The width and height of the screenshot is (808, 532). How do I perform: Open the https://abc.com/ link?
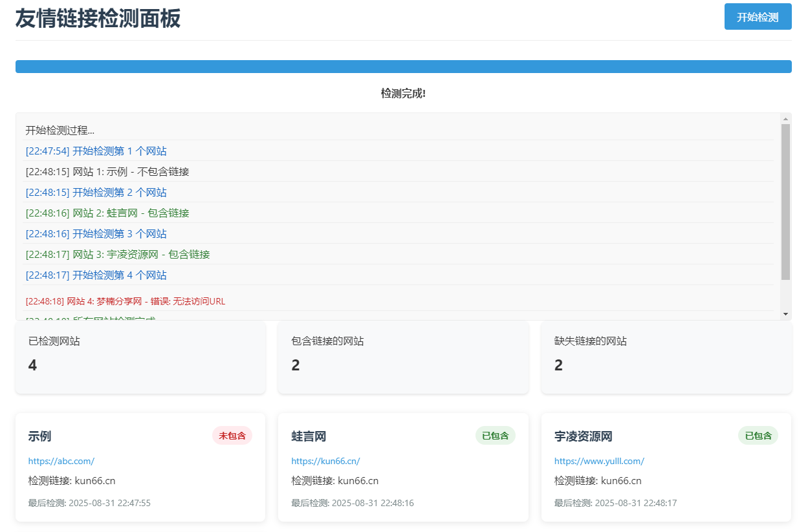point(62,461)
